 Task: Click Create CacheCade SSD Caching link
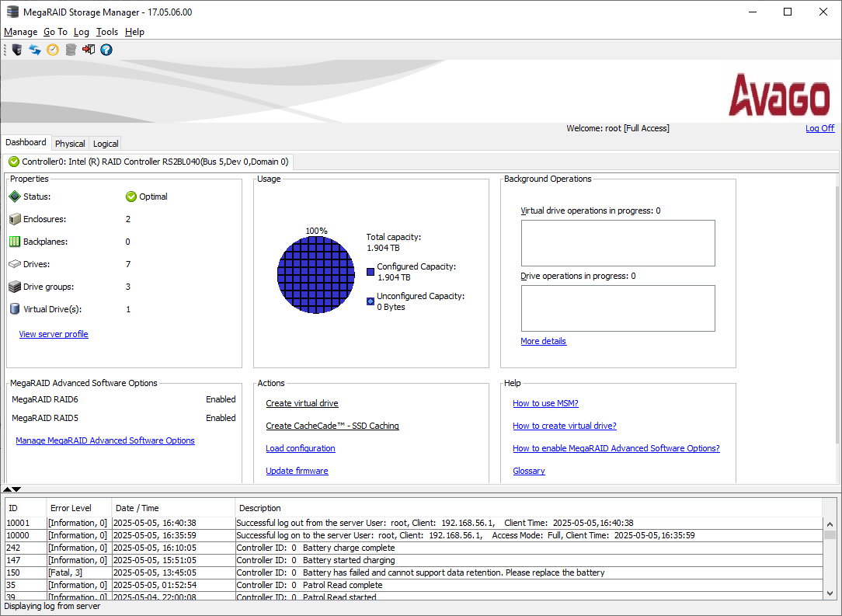(332, 426)
